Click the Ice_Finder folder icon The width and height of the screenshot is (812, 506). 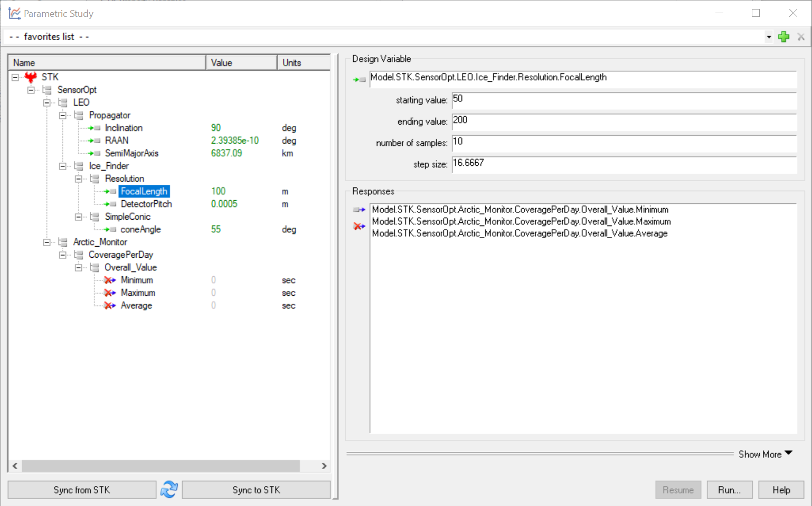tap(79, 166)
